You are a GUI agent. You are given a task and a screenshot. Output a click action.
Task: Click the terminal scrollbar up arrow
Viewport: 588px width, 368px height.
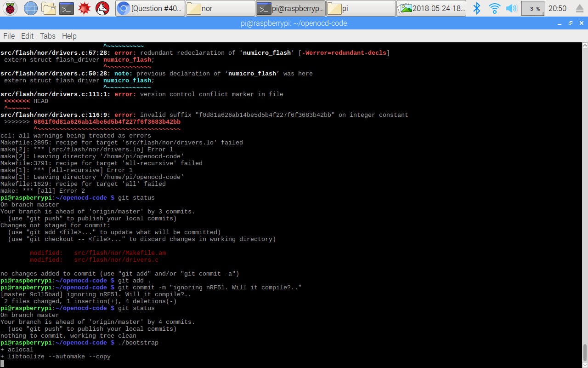coord(584,46)
